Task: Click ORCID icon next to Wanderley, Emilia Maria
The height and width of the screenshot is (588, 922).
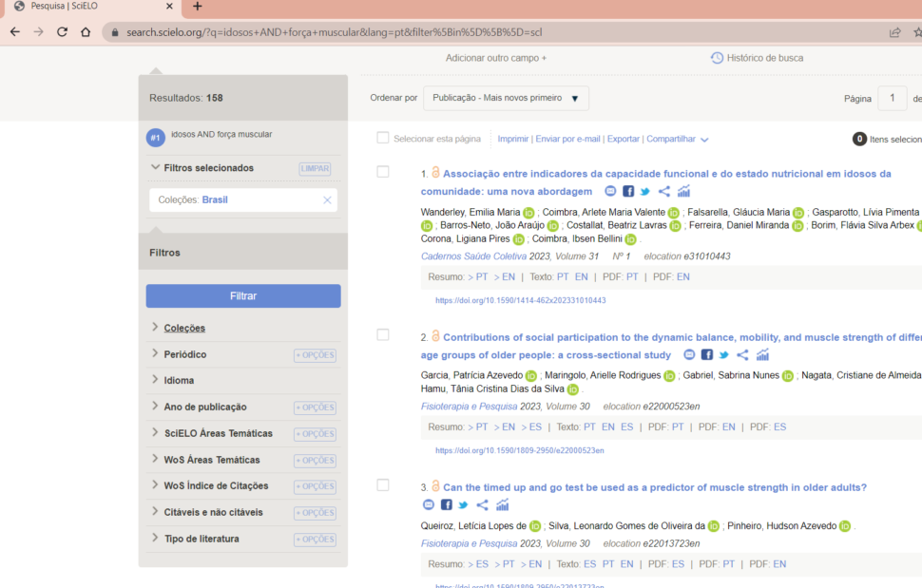Action: pos(528,213)
